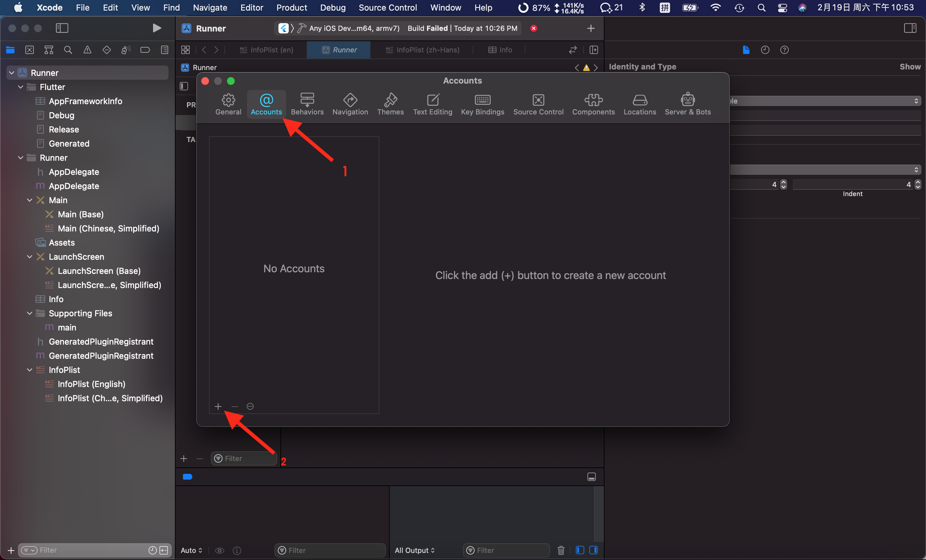Click the targets list Filter field
This screenshot has width=926, height=560.
click(x=244, y=458)
